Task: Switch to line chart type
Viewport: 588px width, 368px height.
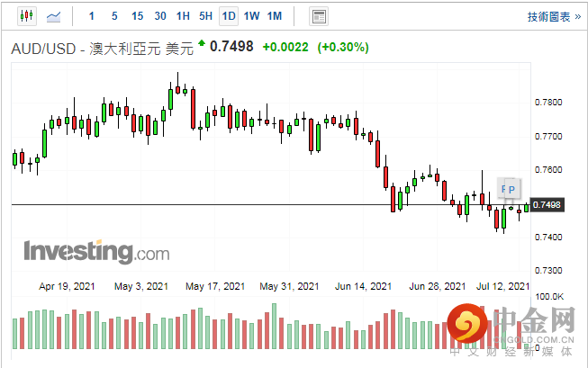Action: pos(54,16)
